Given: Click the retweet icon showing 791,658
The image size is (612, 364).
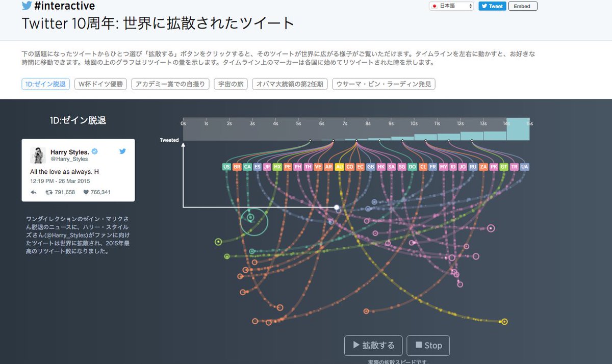Looking at the screenshot, I should (49, 192).
